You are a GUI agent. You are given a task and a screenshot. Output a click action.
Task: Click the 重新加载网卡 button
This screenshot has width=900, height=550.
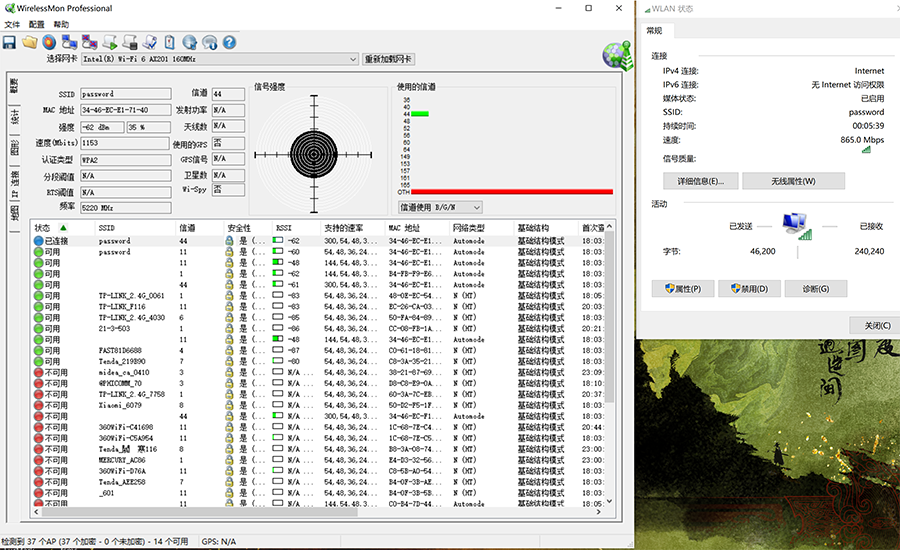coord(389,59)
